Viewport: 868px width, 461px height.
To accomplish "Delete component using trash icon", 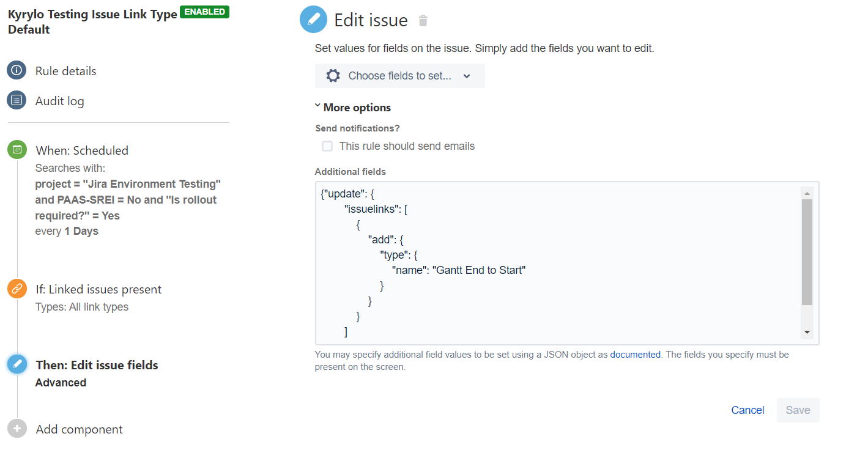I will [x=423, y=21].
